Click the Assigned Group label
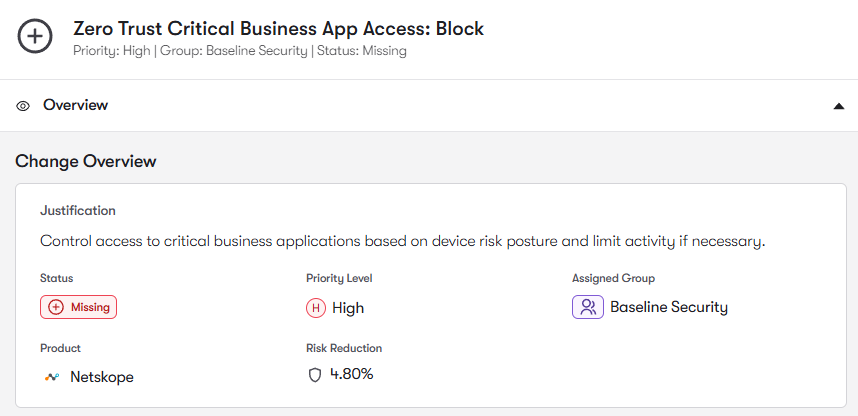858x416 pixels. point(613,278)
